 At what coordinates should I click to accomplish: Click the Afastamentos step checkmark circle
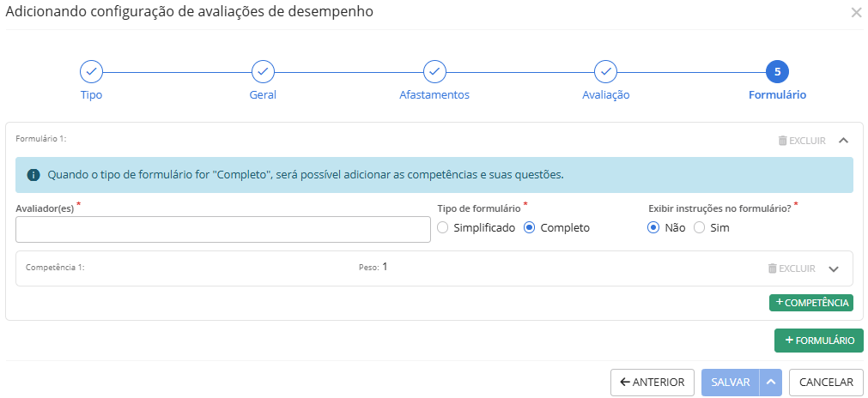point(434,71)
